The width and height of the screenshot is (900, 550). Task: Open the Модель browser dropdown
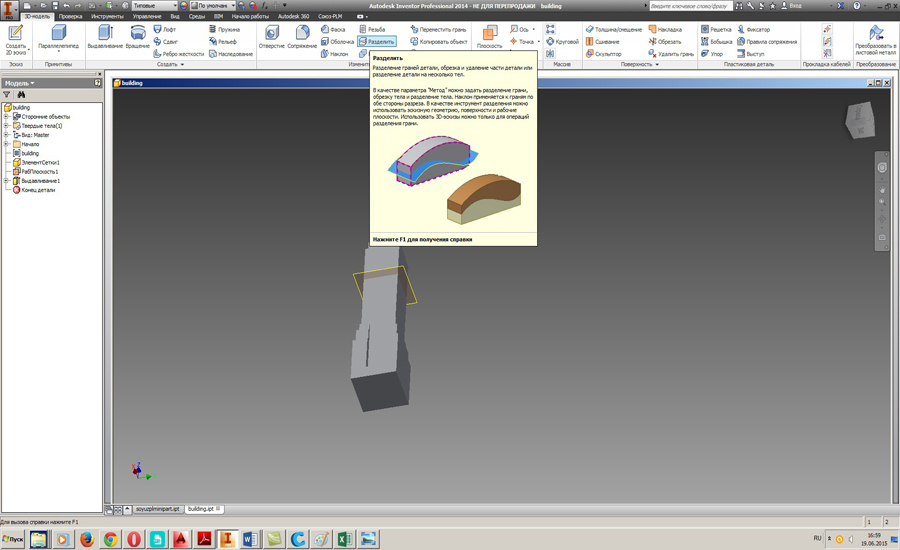(x=20, y=83)
